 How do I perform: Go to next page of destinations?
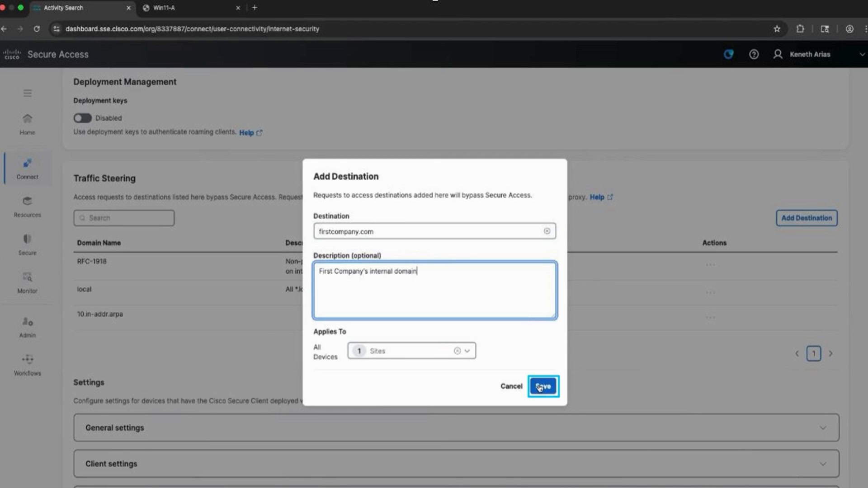point(830,353)
